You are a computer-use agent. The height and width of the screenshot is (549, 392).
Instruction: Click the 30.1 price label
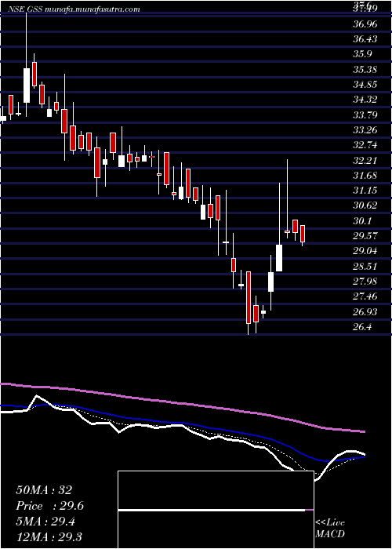(362, 221)
